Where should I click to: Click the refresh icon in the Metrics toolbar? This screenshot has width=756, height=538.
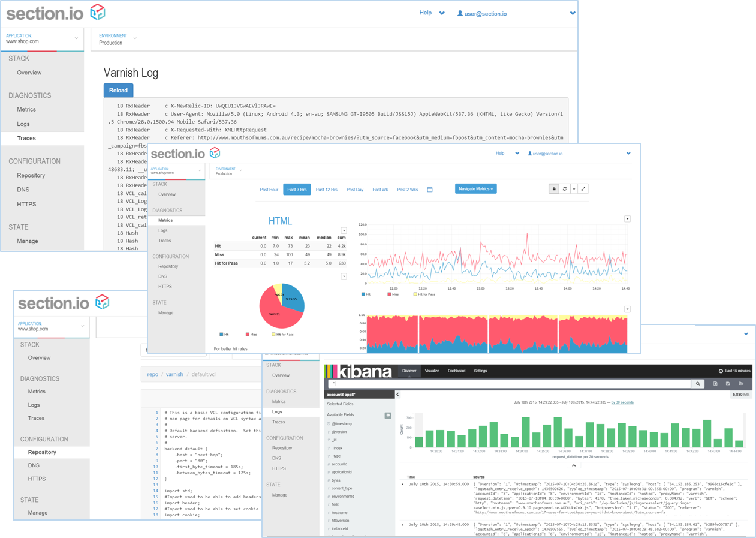pyautogui.click(x=564, y=189)
